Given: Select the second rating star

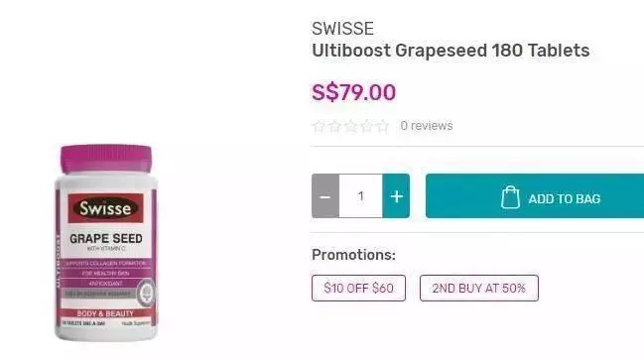Looking at the screenshot, I should [334, 126].
